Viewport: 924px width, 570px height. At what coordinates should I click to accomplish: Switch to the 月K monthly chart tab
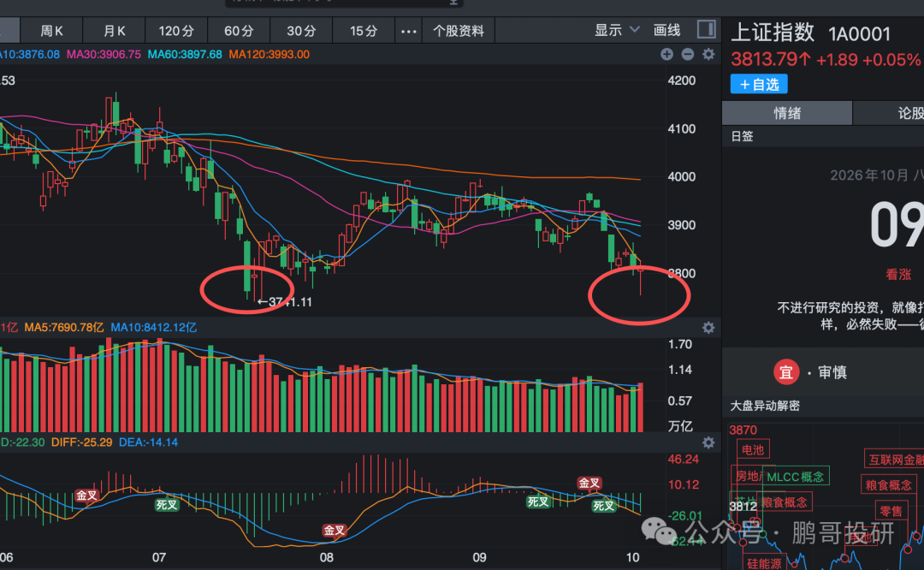point(115,31)
